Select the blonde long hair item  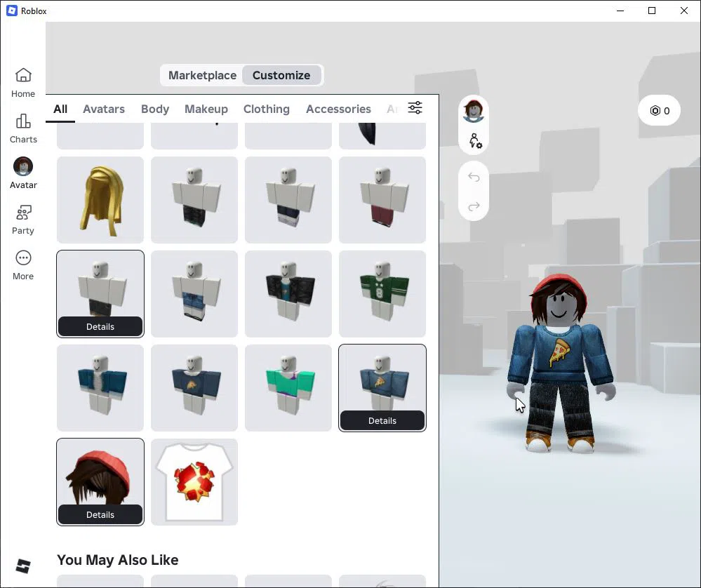click(100, 200)
